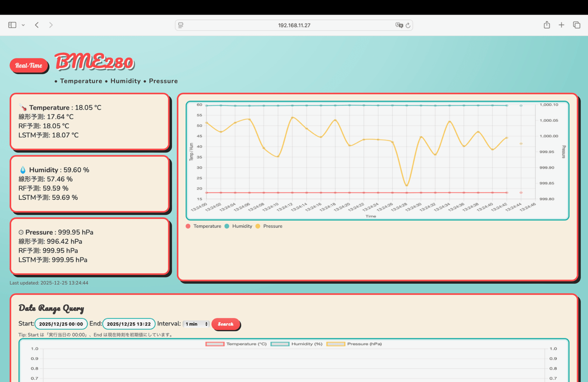Open a new tab with plus icon
This screenshot has width=588, height=382.
[561, 25]
